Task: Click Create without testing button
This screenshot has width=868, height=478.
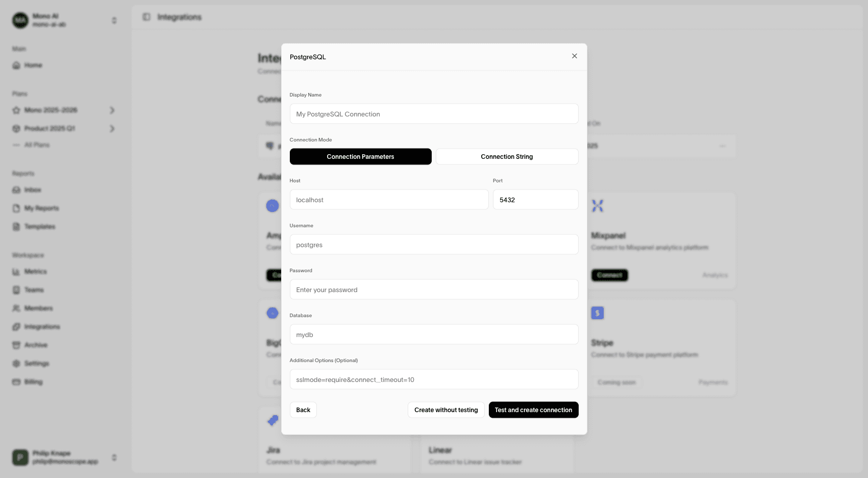Action: tap(445, 410)
